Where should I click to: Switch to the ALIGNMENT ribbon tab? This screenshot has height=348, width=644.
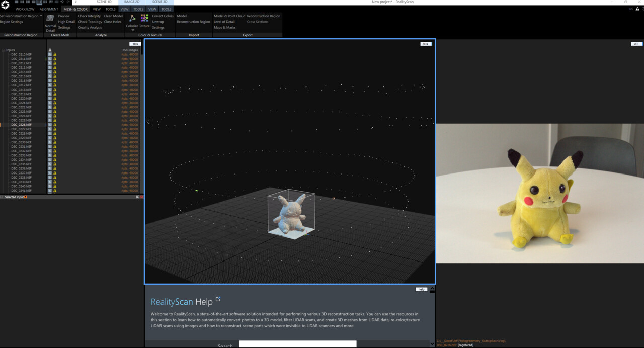(x=49, y=9)
